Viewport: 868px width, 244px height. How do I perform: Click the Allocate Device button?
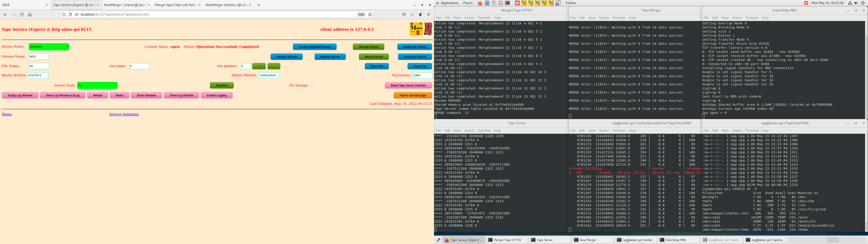pyautogui.click(x=368, y=47)
